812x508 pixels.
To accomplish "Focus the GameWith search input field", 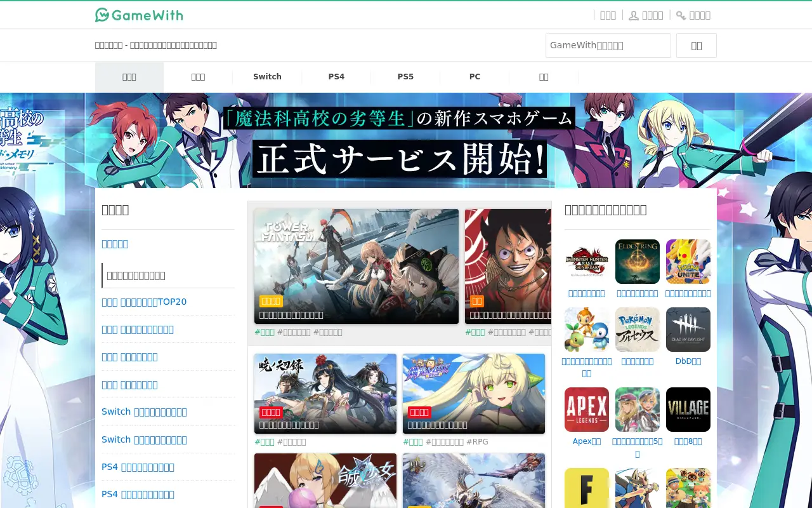I will (608, 46).
